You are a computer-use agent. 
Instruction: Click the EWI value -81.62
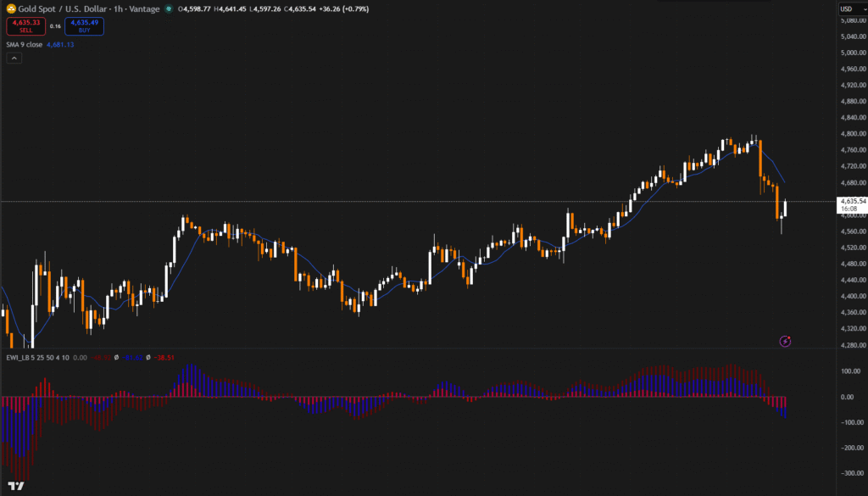point(133,358)
